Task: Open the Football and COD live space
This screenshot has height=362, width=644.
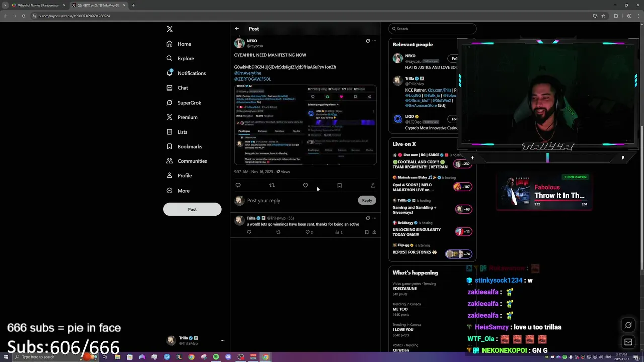Action: pyautogui.click(x=432, y=161)
